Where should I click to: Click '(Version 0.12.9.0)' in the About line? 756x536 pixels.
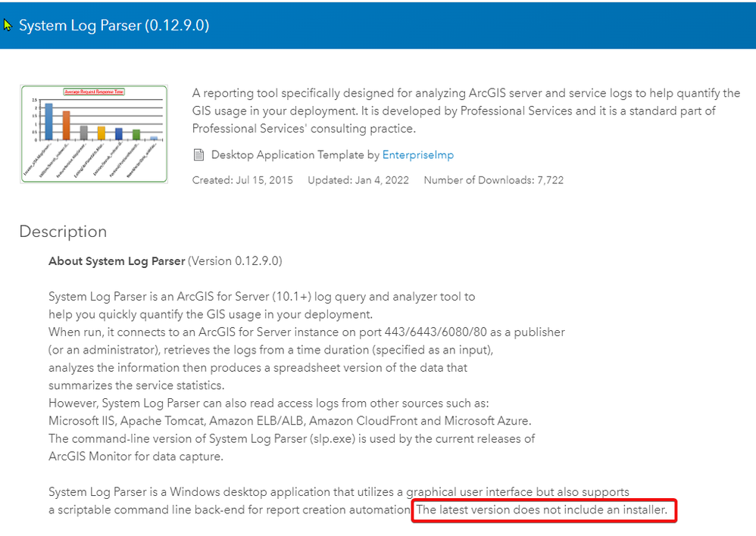pyautogui.click(x=235, y=261)
